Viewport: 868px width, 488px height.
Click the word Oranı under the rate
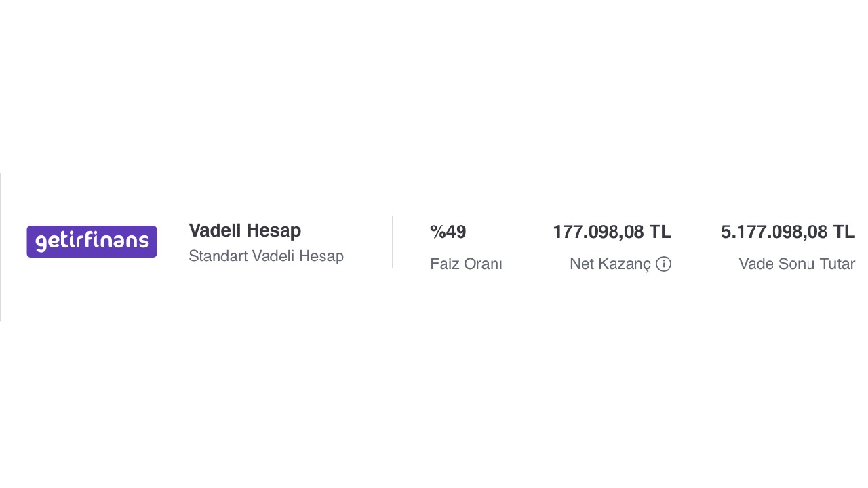pyautogui.click(x=483, y=264)
